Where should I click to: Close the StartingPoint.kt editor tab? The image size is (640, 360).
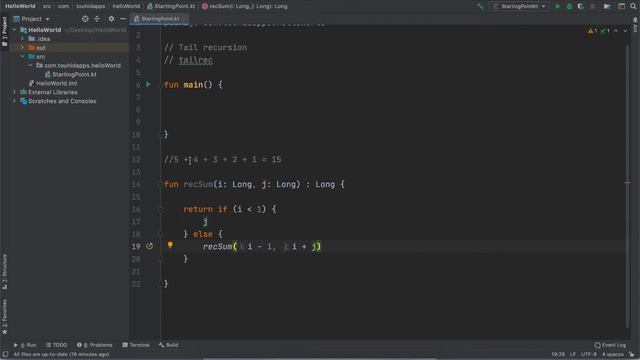pyautogui.click(x=184, y=19)
